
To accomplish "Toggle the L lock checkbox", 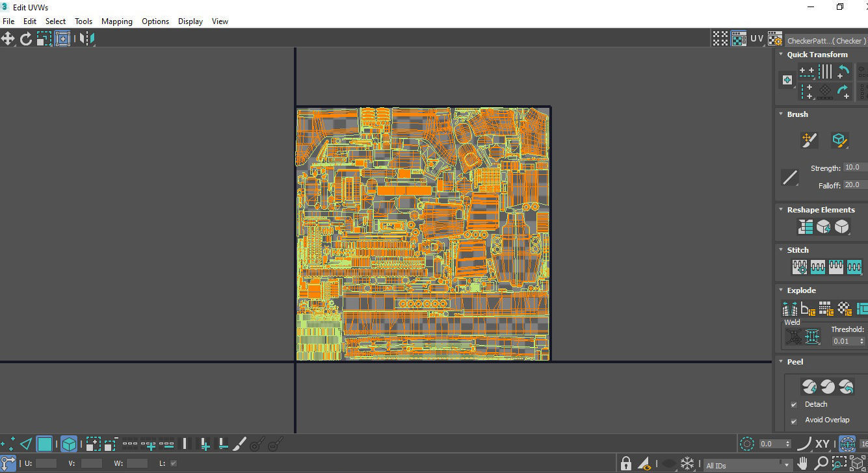I will click(173, 463).
